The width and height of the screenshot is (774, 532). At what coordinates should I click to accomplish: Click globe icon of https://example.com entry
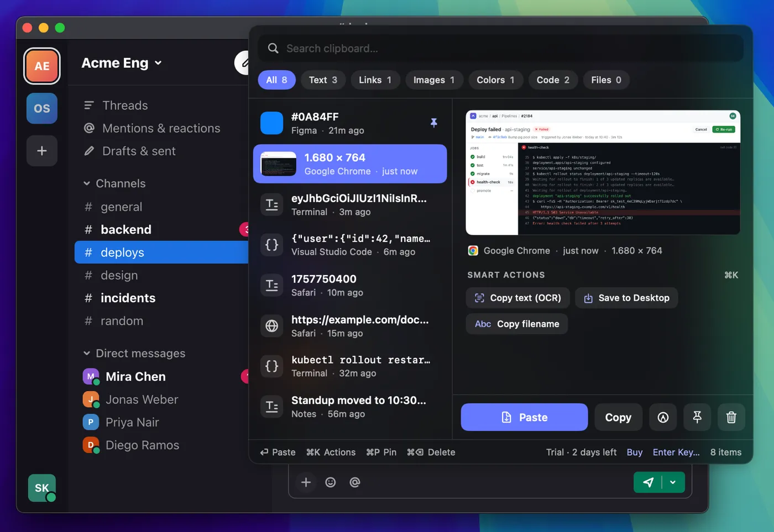(272, 326)
